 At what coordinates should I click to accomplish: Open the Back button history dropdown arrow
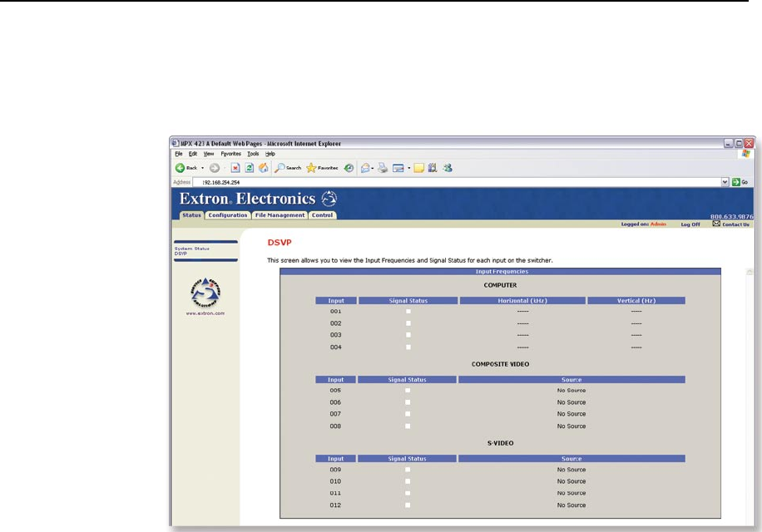point(202,168)
